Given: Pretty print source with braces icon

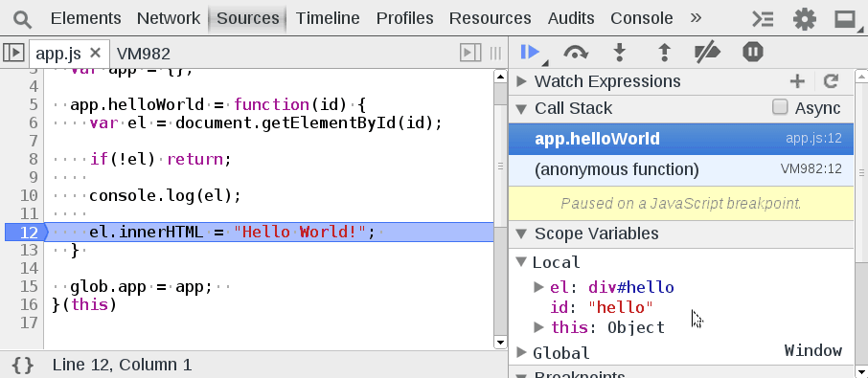Looking at the screenshot, I should pos(23,365).
